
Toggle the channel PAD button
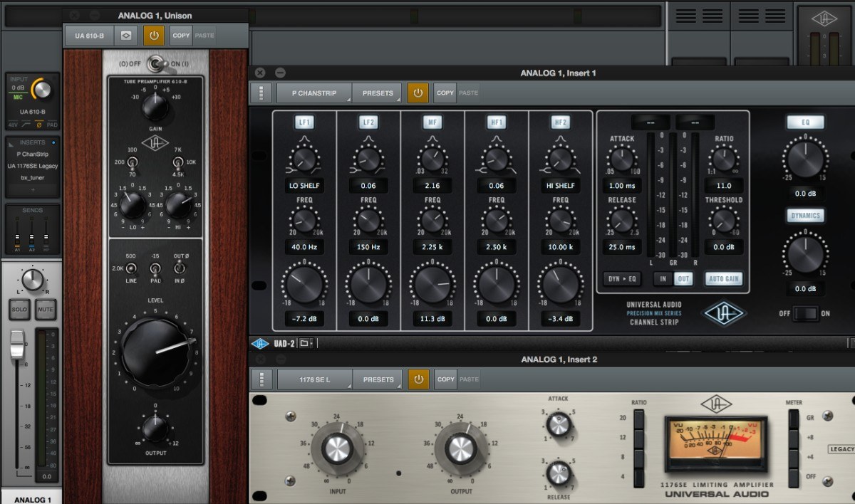[x=53, y=125]
